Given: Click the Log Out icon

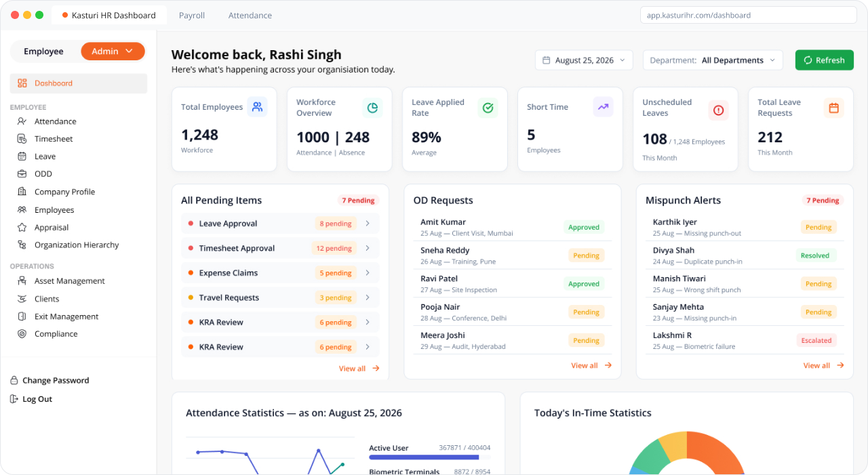Looking at the screenshot, I should 14,399.
